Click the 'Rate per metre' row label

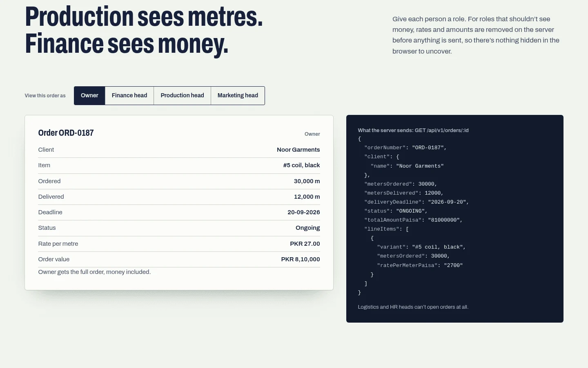click(58, 244)
